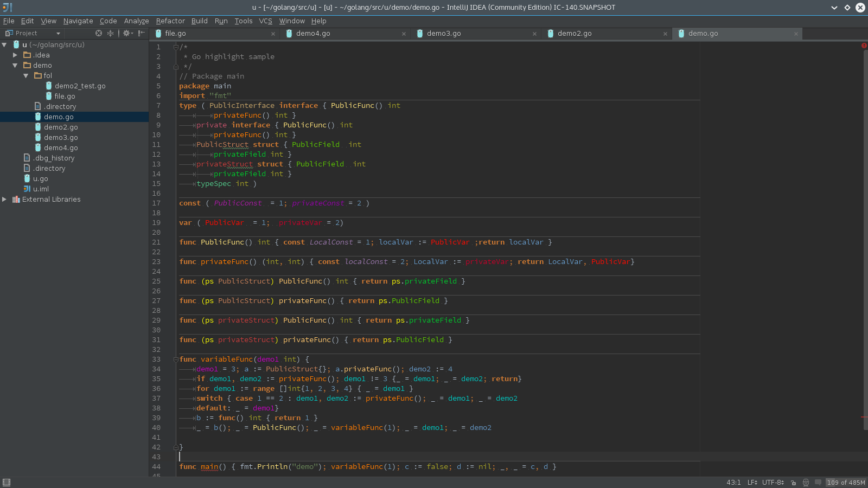Open the Analyze menu
The width and height of the screenshot is (868, 488).
(136, 21)
